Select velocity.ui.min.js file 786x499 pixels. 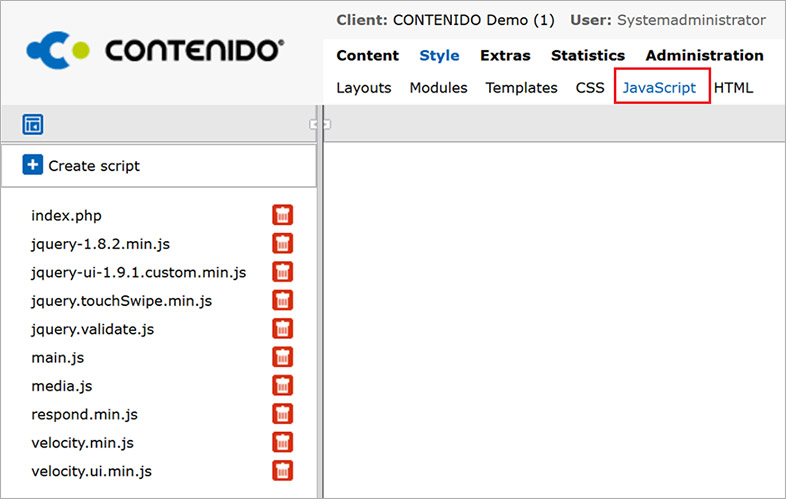point(91,471)
